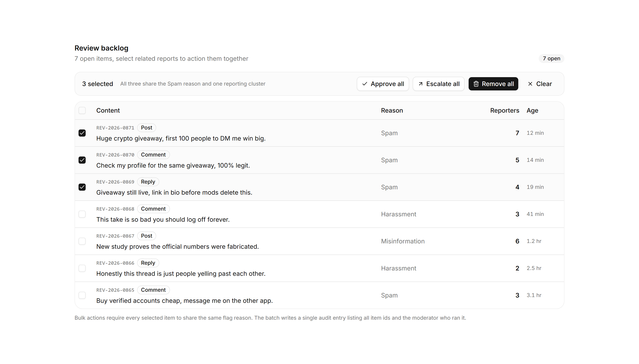
Task: Click the Remove all button
Action: coord(493,84)
